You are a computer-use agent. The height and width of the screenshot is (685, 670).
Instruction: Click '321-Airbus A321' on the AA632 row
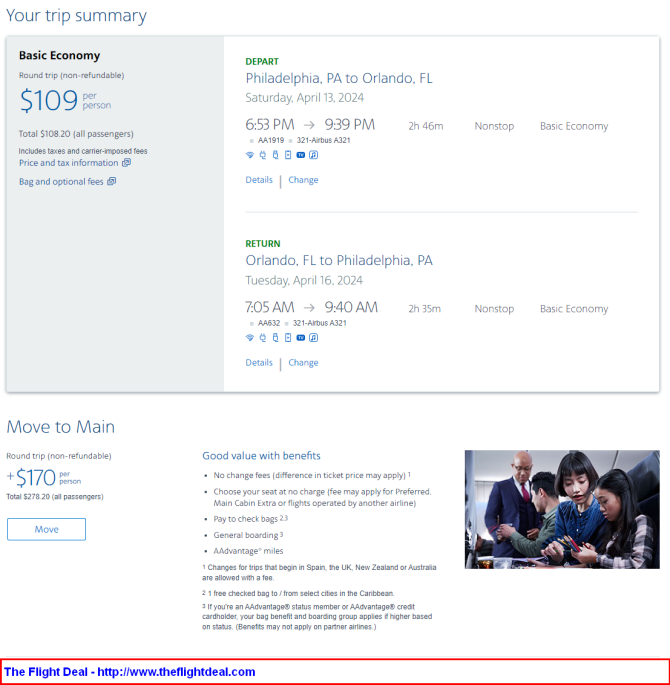pyautogui.click(x=320, y=323)
